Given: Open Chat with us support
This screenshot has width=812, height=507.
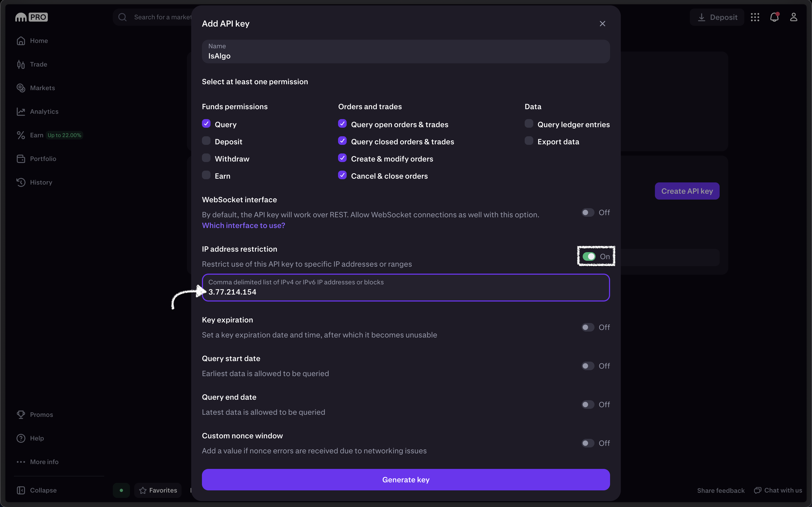Looking at the screenshot, I should tap(778, 490).
